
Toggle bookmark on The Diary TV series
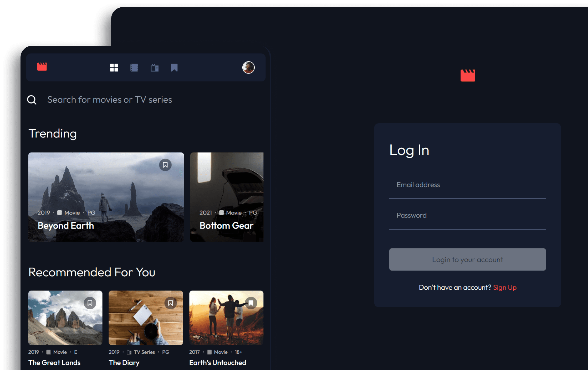click(170, 303)
